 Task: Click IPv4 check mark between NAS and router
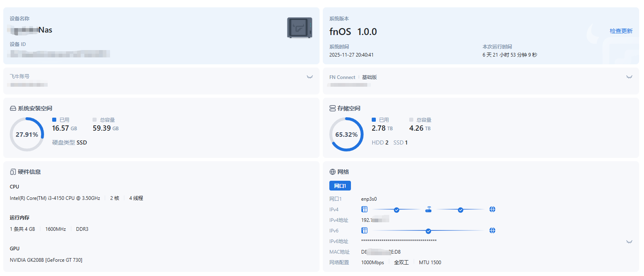[x=397, y=210]
